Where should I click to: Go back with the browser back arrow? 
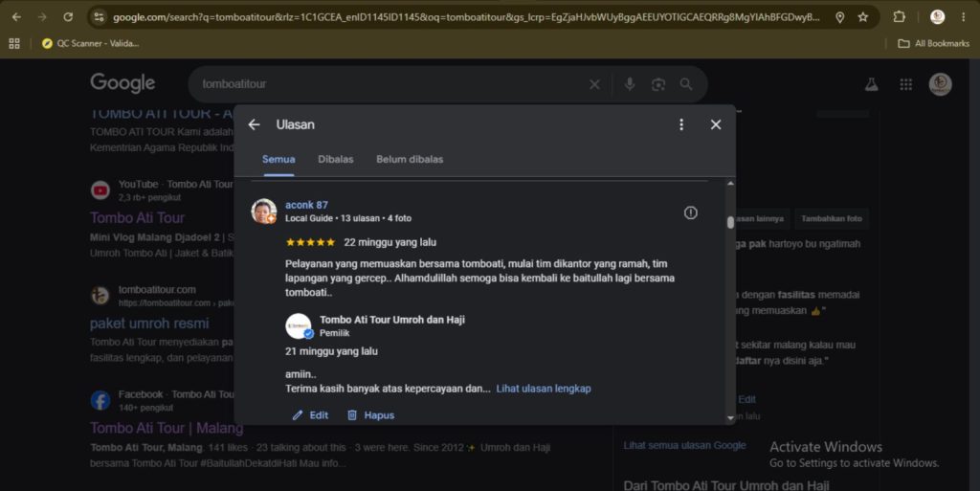17,17
